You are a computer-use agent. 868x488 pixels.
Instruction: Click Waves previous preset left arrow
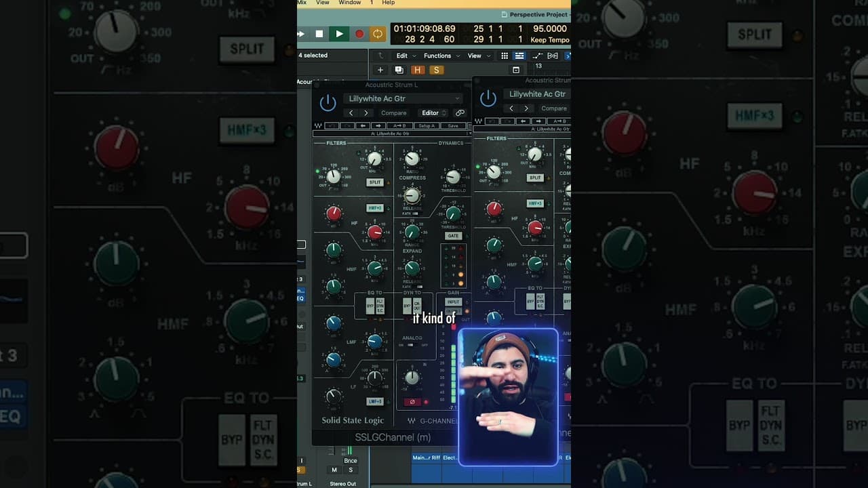tap(363, 126)
